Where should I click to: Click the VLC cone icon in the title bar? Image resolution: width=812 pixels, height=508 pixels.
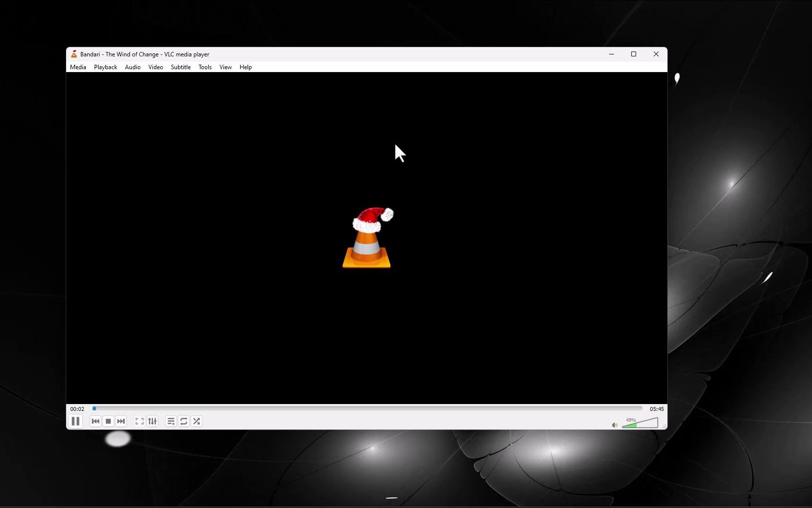[x=74, y=54]
